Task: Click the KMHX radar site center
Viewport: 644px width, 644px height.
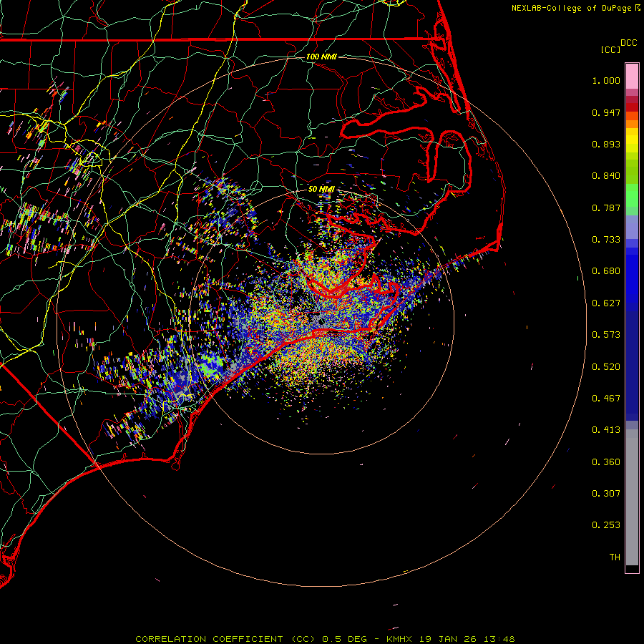Action: point(321,321)
